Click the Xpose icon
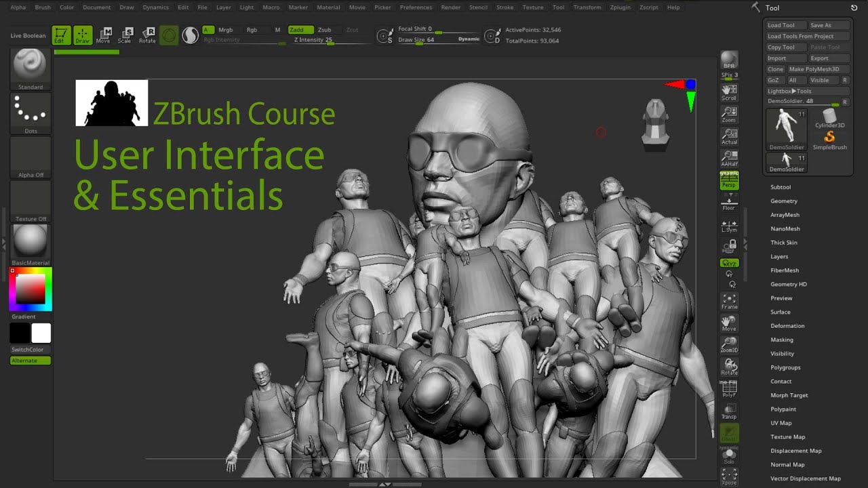 pyautogui.click(x=729, y=476)
